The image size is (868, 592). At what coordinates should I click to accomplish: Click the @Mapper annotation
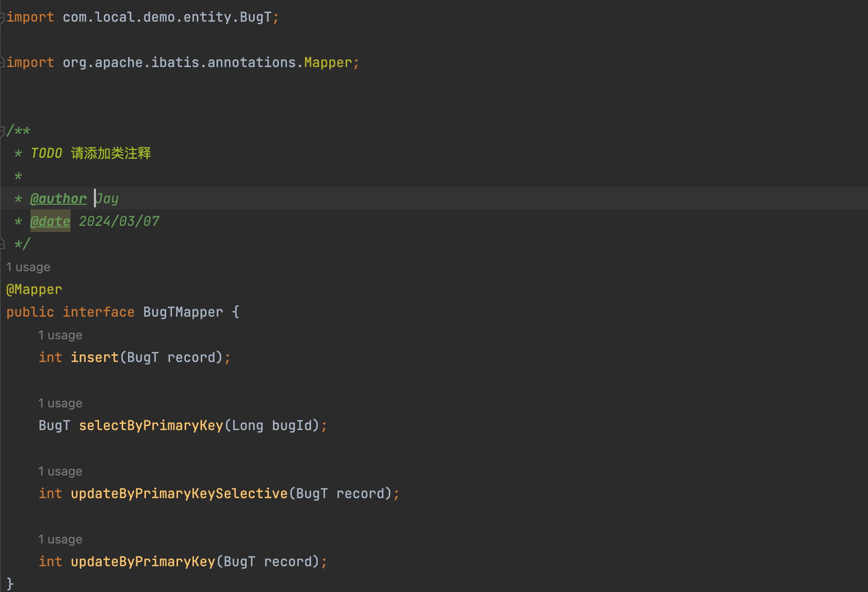pos(34,289)
